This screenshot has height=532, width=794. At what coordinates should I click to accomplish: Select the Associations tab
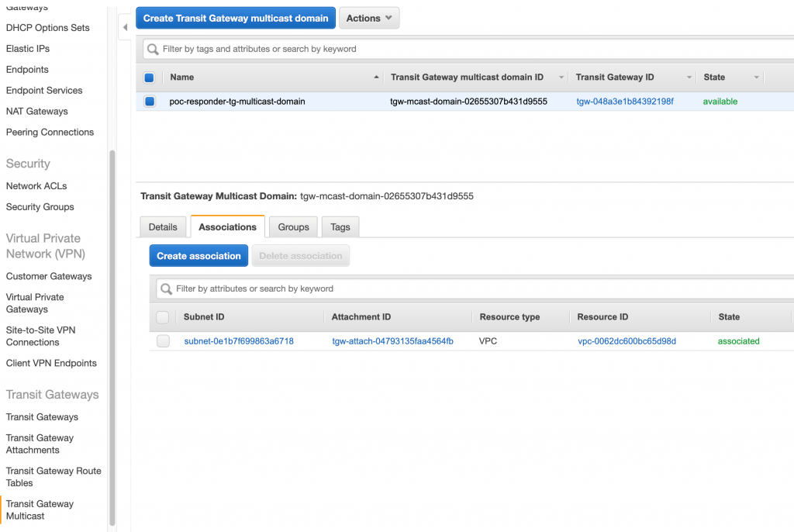point(227,227)
